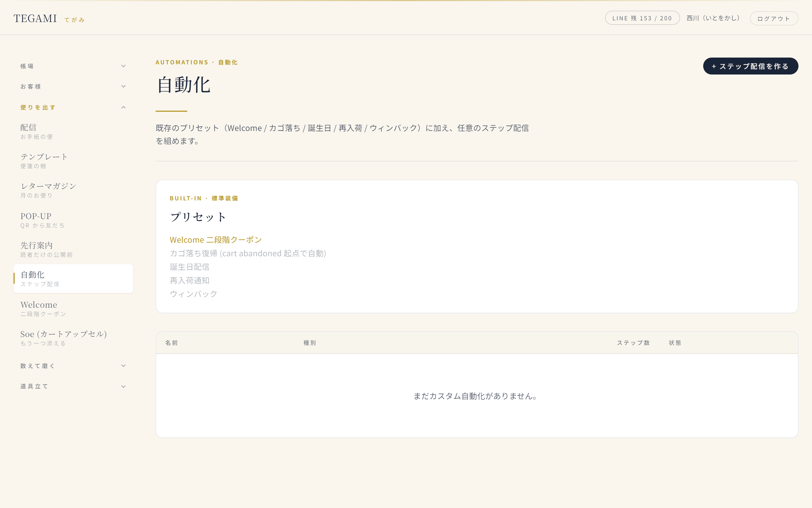Click the 数えて磨く section label

coord(37,366)
